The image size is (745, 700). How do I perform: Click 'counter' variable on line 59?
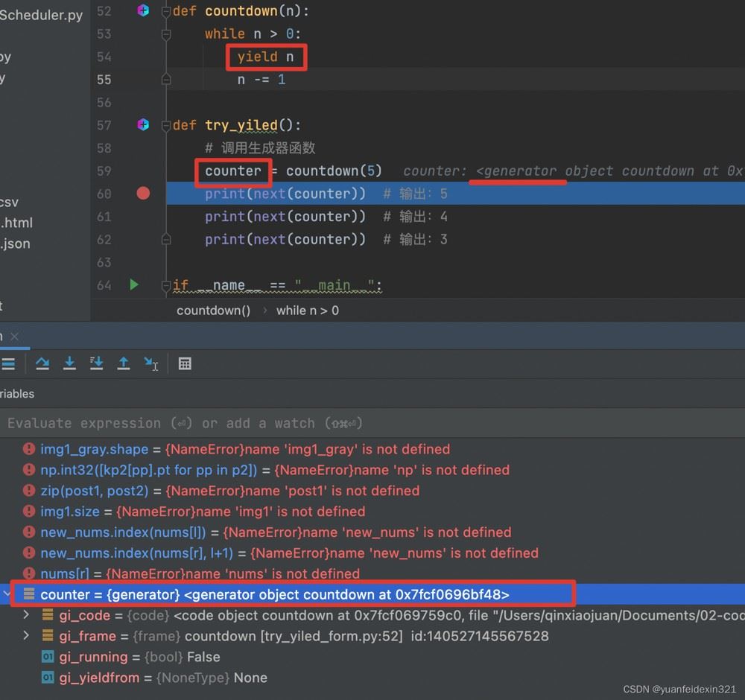click(x=232, y=171)
